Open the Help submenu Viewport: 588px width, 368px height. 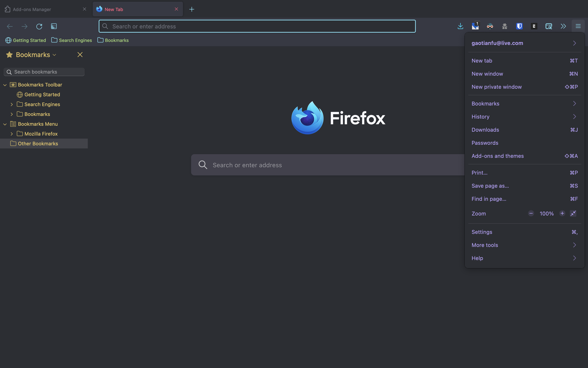click(525, 258)
